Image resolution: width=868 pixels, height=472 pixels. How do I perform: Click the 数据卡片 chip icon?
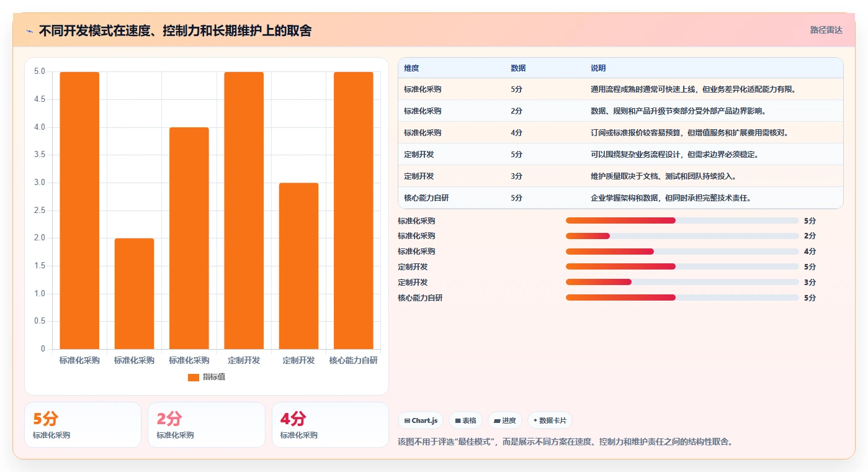click(535, 420)
